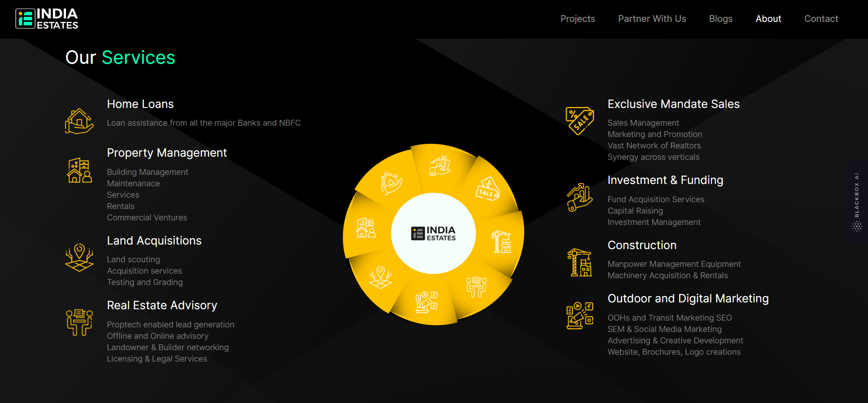The image size is (868, 403).
Task: Click the About navigation item
Action: point(768,19)
